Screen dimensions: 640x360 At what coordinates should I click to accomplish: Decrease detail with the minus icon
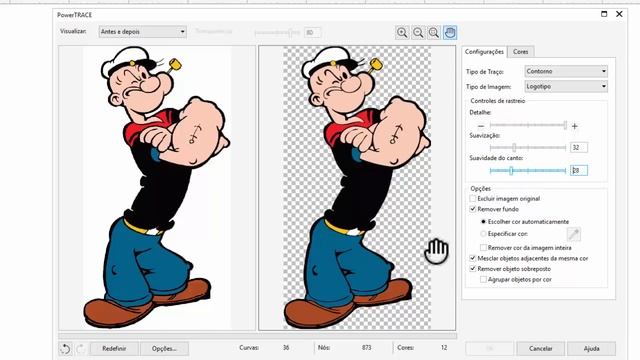click(481, 126)
